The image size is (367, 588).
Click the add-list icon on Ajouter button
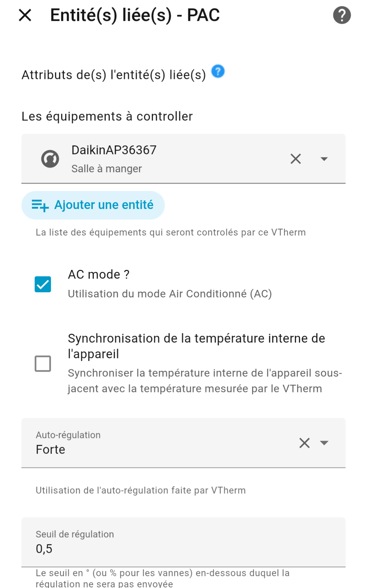40,205
